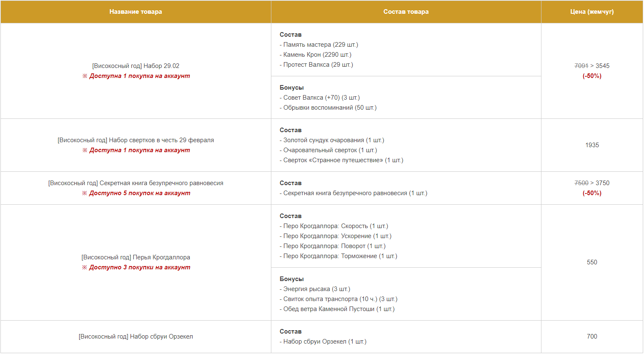
Task: Click the "7500 > 3750" price text
Action: click(591, 183)
